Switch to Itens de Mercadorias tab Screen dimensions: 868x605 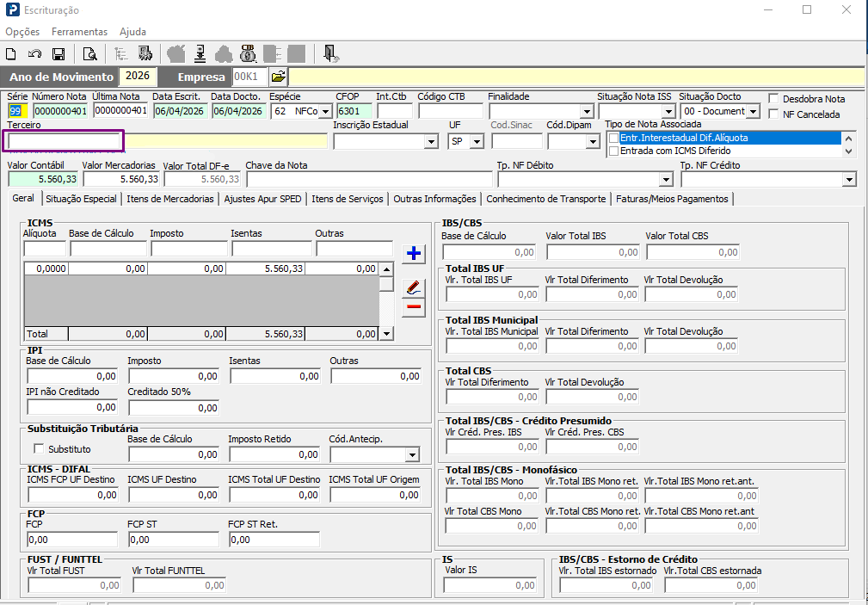(x=170, y=199)
